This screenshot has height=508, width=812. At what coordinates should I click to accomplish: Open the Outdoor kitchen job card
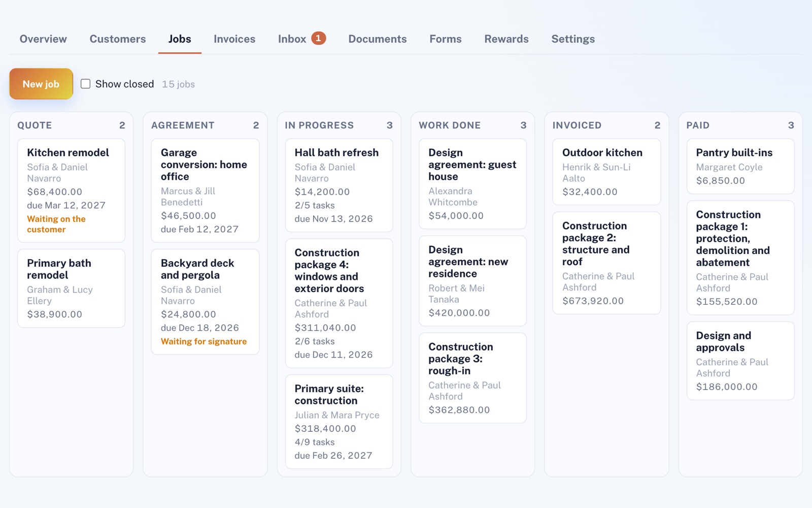point(606,172)
